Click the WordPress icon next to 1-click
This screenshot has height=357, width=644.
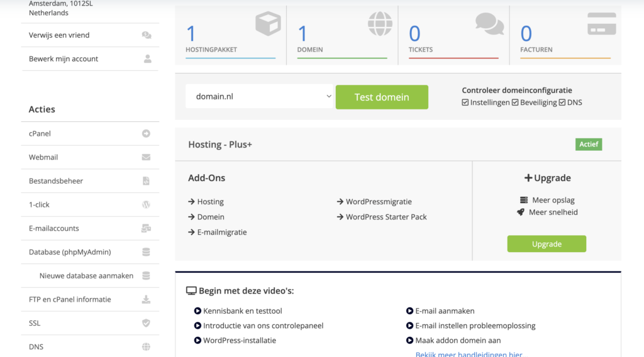[x=146, y=205]
